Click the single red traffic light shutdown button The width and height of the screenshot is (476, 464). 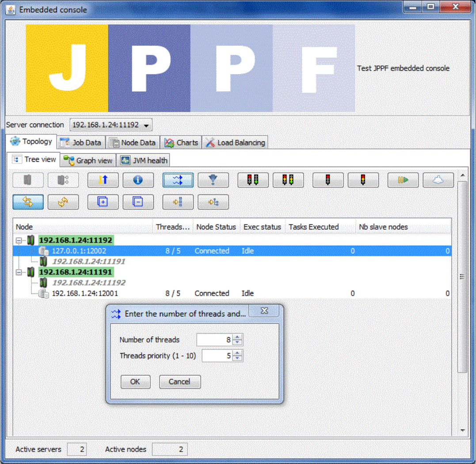[328, 180]
